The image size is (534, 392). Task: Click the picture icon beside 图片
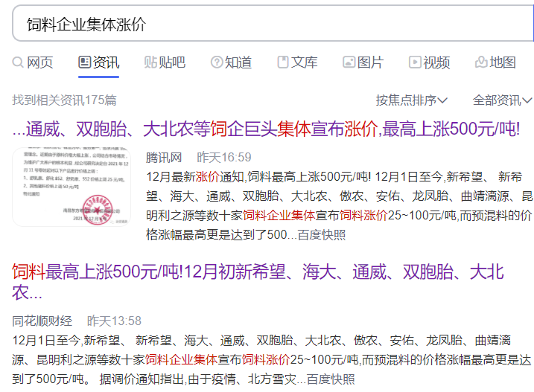(x=349, y=62)
